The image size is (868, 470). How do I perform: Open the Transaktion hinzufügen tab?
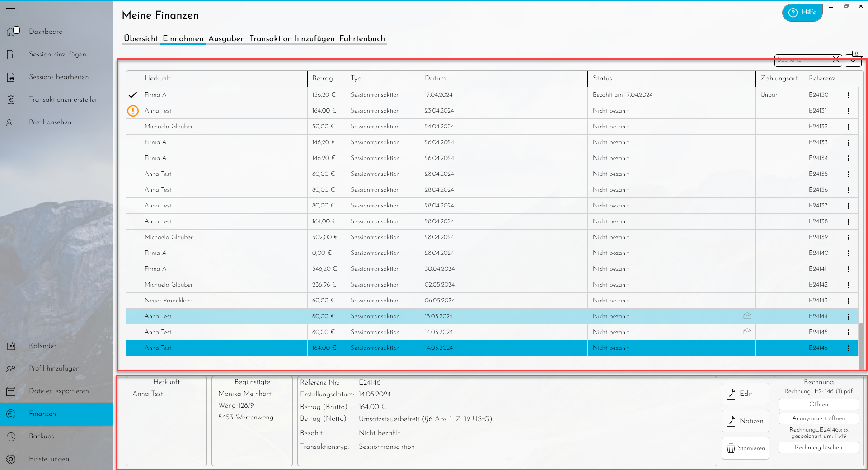pyautogui.click(x=292, y=39)
